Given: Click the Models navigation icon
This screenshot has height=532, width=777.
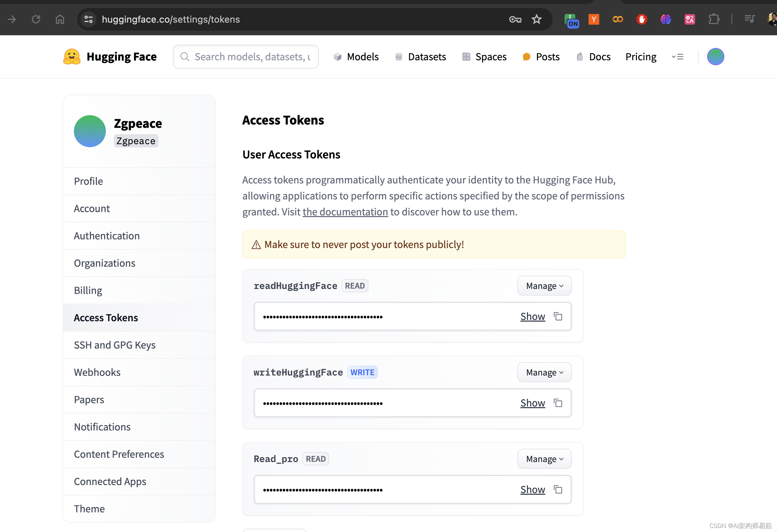Looking at the screenshot, I should pos(337,57).
